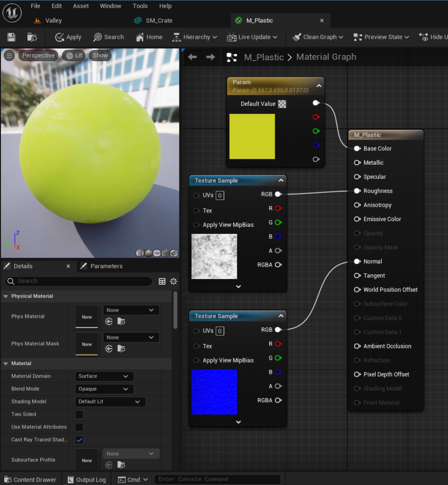The image size is (448, 485).
Task: Open the Window menu
Action: [111, 6]
